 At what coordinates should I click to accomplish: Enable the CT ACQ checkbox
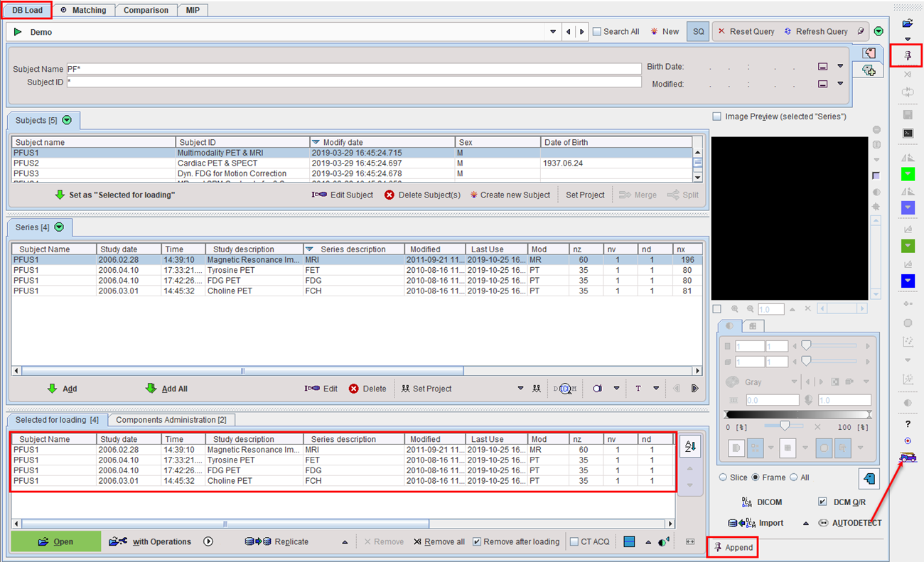point(574,541)
